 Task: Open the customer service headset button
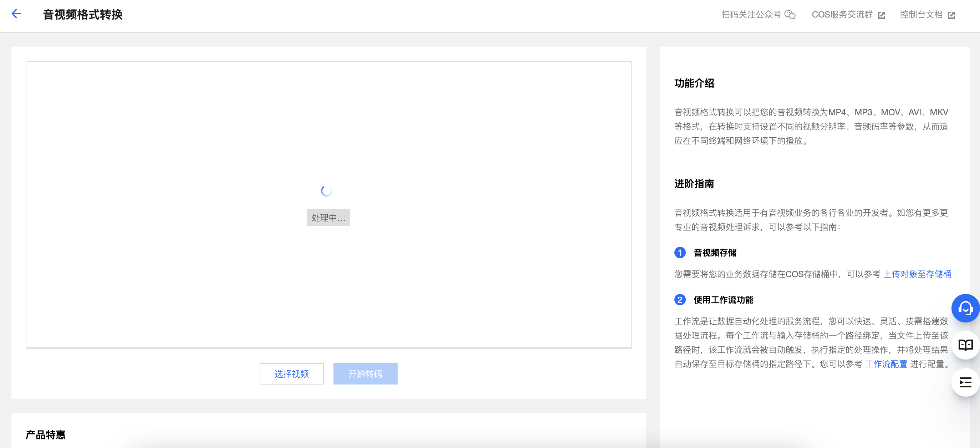pos(965,308)
